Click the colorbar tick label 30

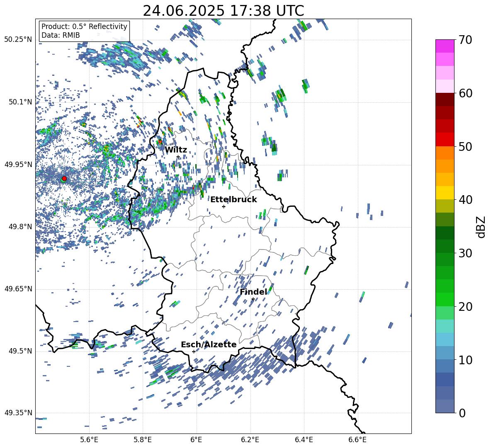click(x=465, y=253)
